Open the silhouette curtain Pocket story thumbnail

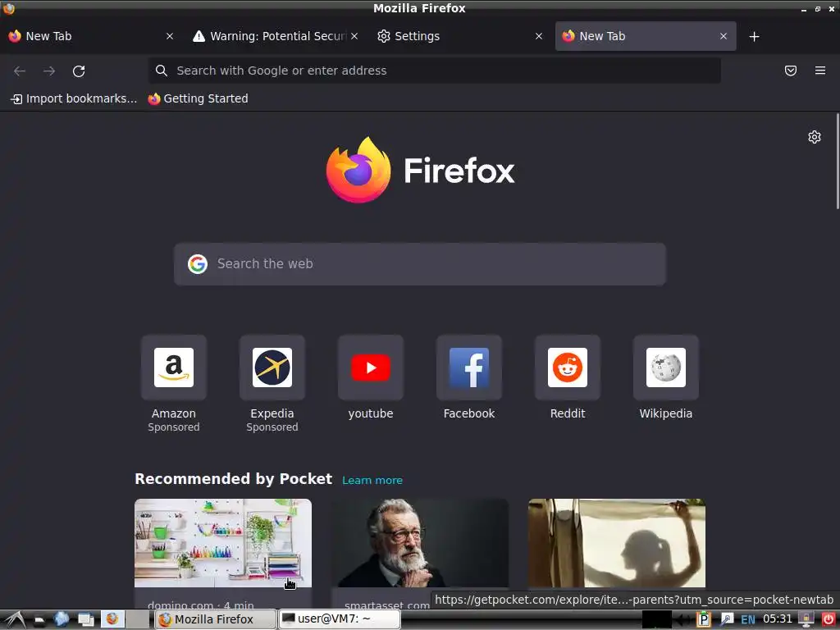coord(617,543)
